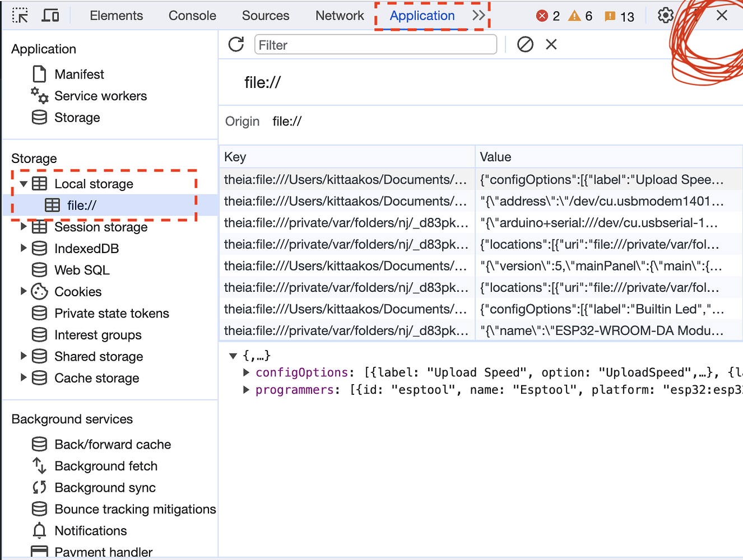This screenshot has width=743, height=560.
Task: Collapse the Local storage tree node
Action: coord(23,183)
